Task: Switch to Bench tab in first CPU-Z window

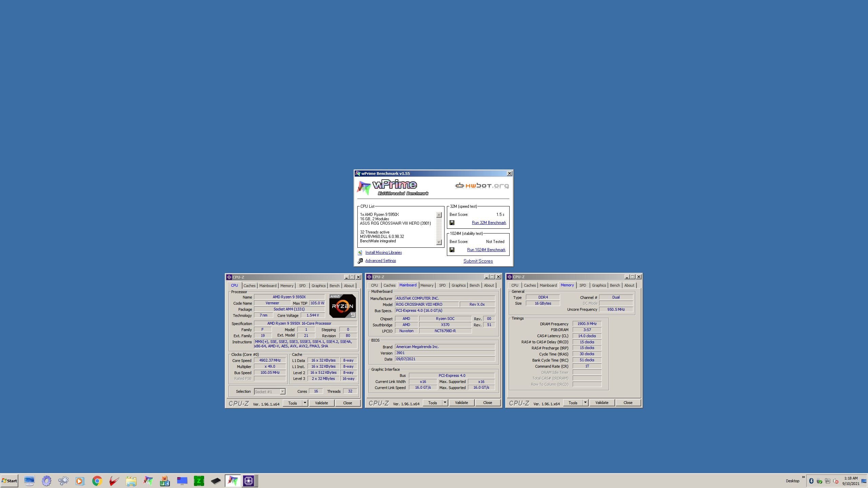Action: [334, 286]
